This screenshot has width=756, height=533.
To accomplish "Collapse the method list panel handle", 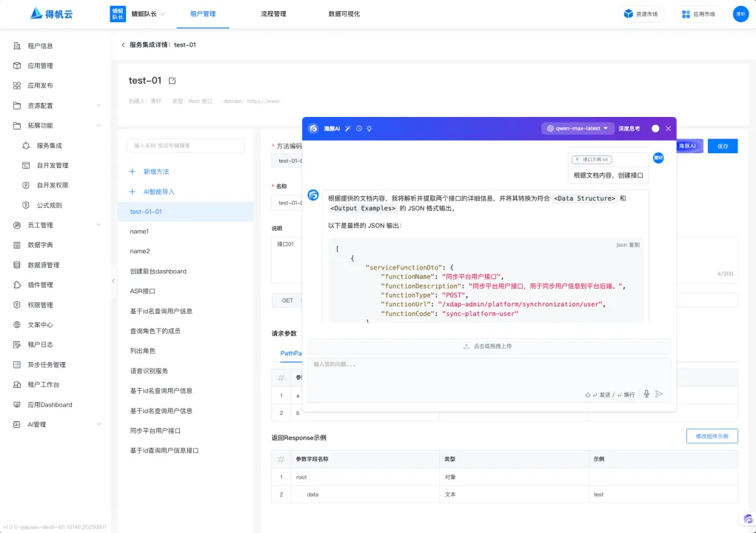I will (x=113, y=281).
